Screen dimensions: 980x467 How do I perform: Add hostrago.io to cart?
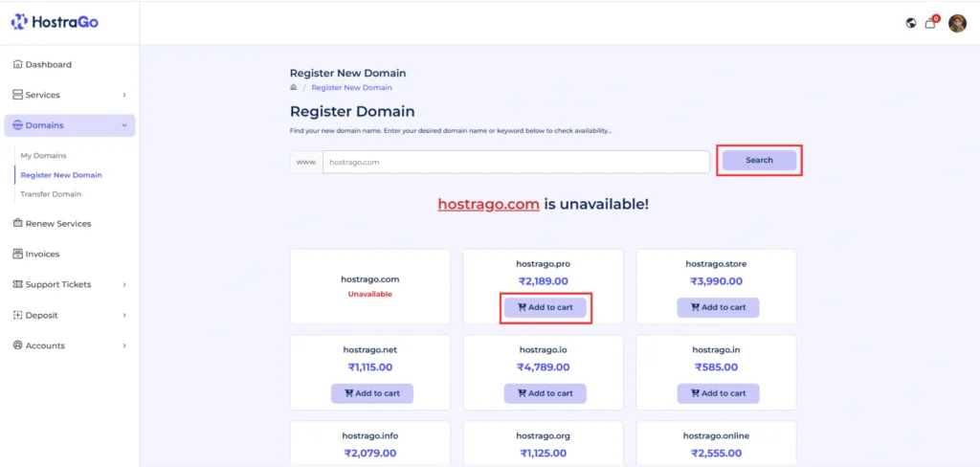pyautogui.click(x=546, y=393)
